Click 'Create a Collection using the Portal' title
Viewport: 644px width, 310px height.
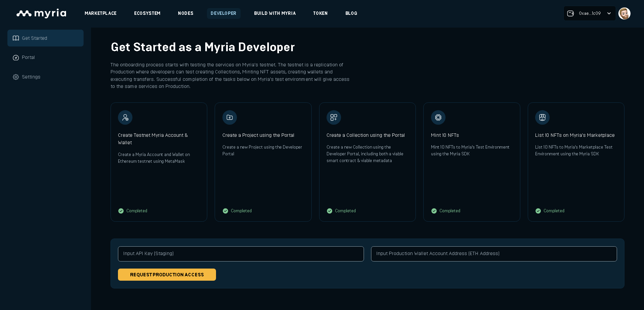tap(366, 135)
